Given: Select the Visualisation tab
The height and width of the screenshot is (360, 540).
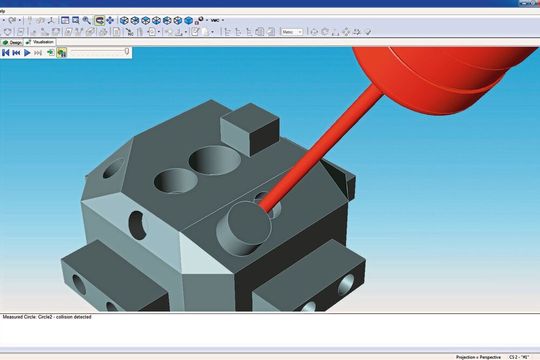Looking at the screenshot, I should [40, 42].
